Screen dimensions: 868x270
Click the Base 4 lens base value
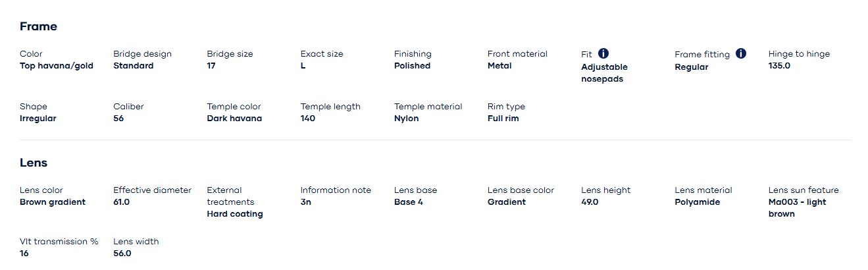pyautogui.click(x=408, y=202)
